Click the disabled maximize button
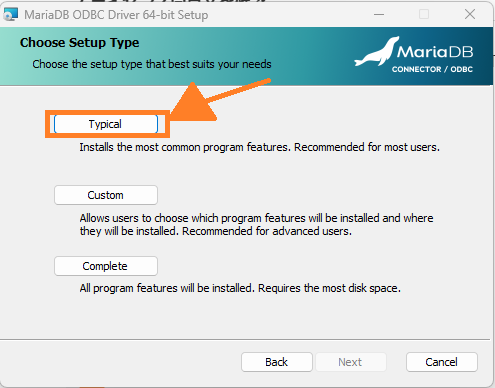The width and height of the screenshot is (495, 388). tap(424, 14)
